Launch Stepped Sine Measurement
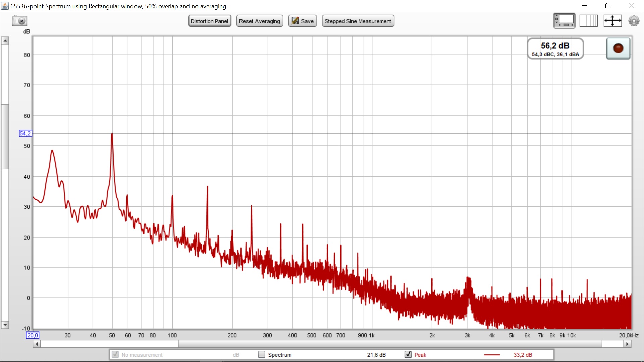The width and height of the screenshot is (644, 362). (x=358, y=21)
